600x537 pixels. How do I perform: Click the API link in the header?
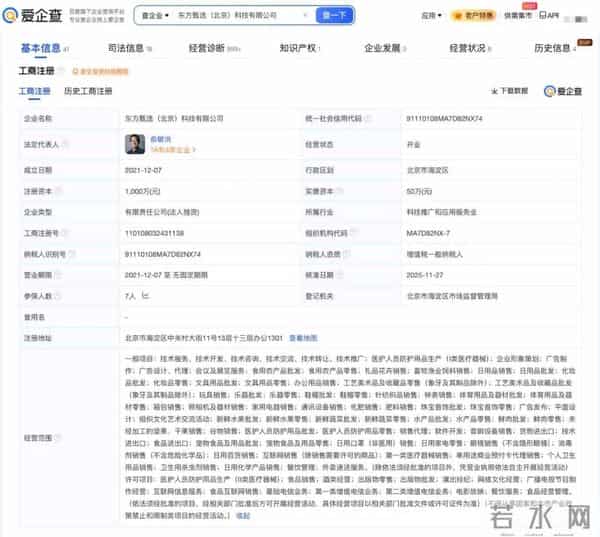(x=549, y=15)
